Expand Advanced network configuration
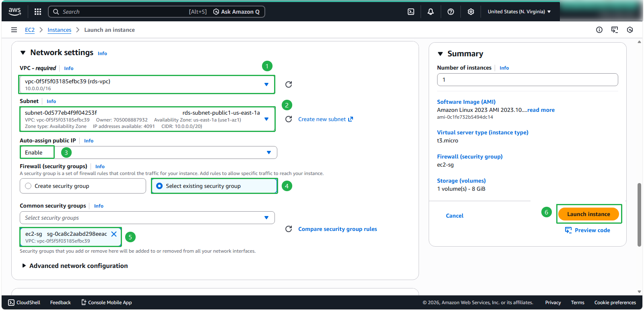 [75, 266]
